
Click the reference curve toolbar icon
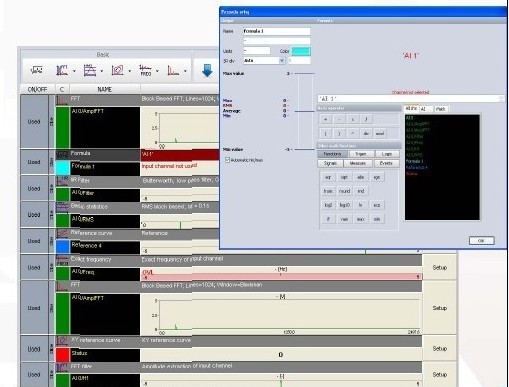(x=117, y=70)
